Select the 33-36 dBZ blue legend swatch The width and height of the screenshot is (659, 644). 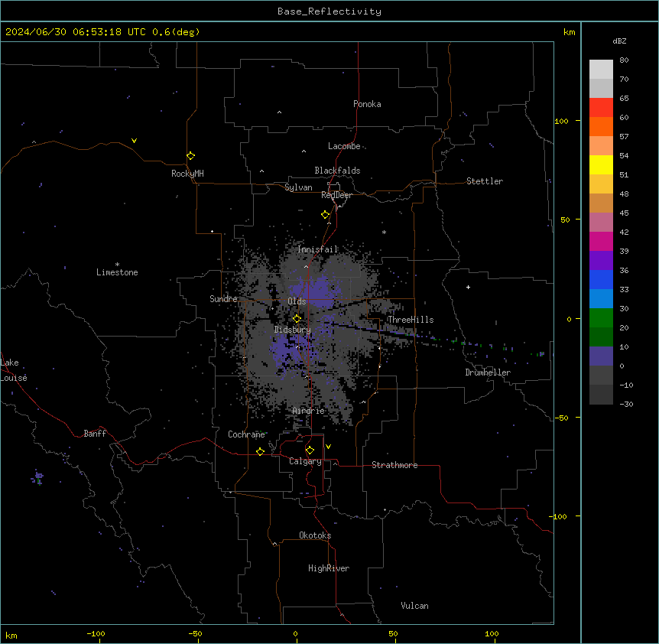601,279
